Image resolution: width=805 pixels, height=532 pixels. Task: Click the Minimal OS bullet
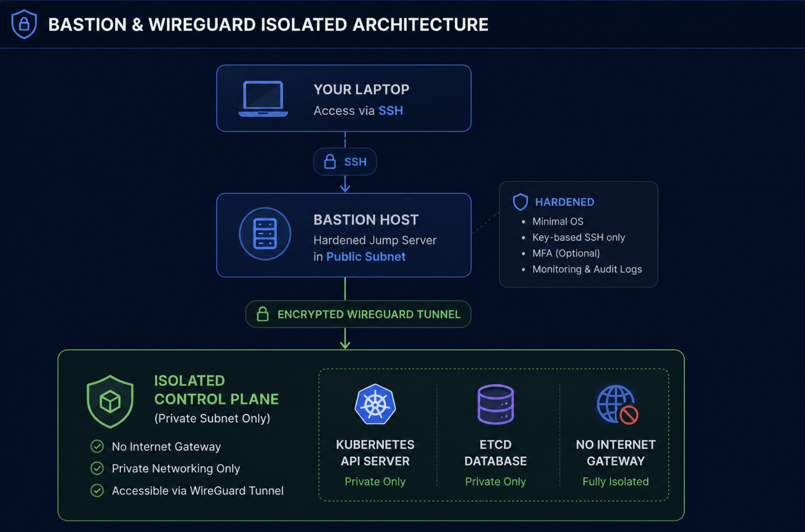coord(558,222)
